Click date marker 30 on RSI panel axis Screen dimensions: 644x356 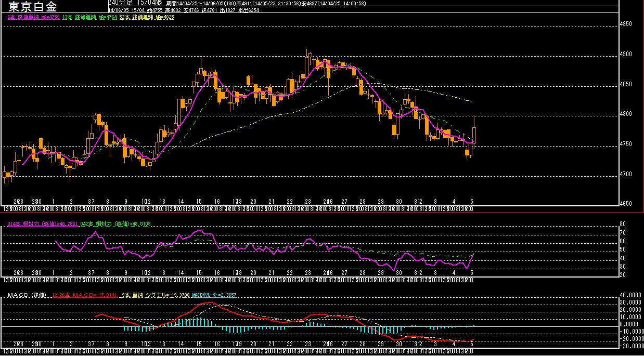pos(399,272)
